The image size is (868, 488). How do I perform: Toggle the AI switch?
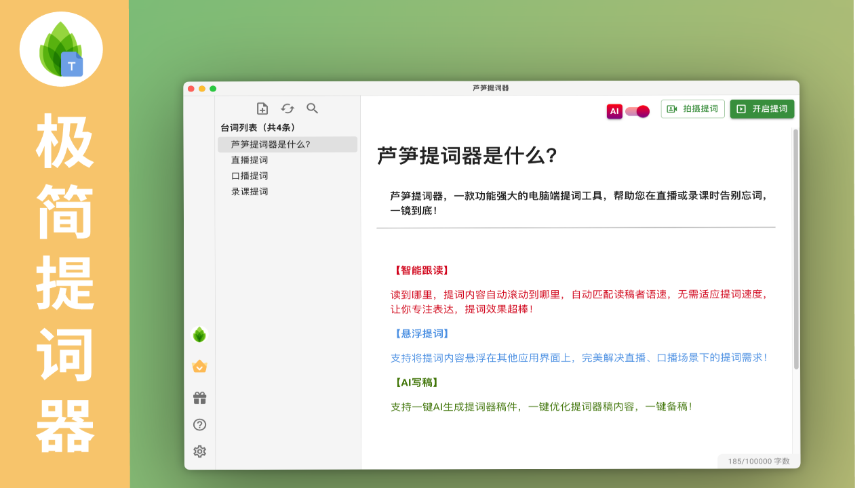pos(637,111)
